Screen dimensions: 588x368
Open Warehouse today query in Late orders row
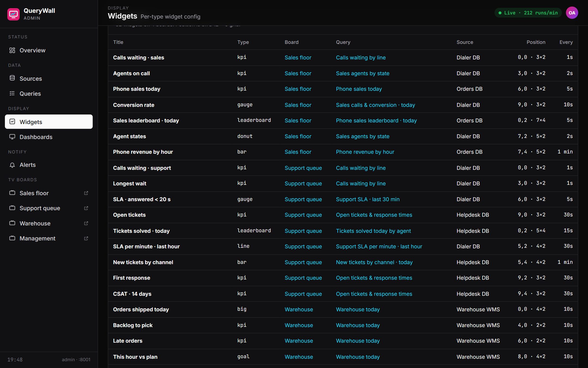click(x=358, y=341)
